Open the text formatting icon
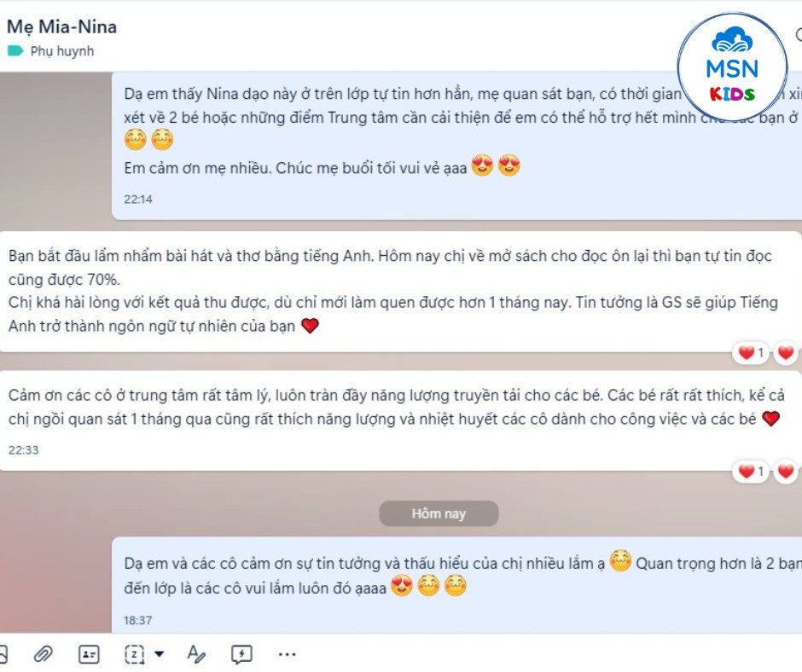 pos(196,654)
